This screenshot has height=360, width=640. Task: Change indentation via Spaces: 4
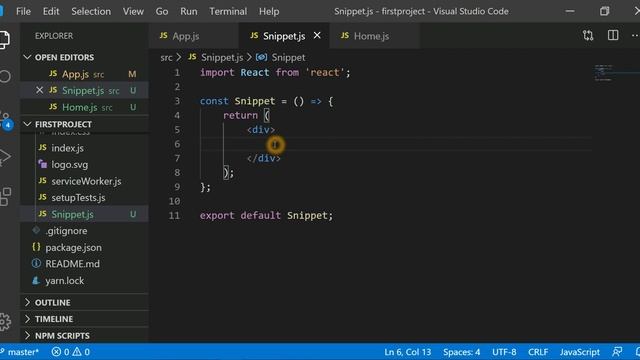pyautogui.click(x=462, y=352)
